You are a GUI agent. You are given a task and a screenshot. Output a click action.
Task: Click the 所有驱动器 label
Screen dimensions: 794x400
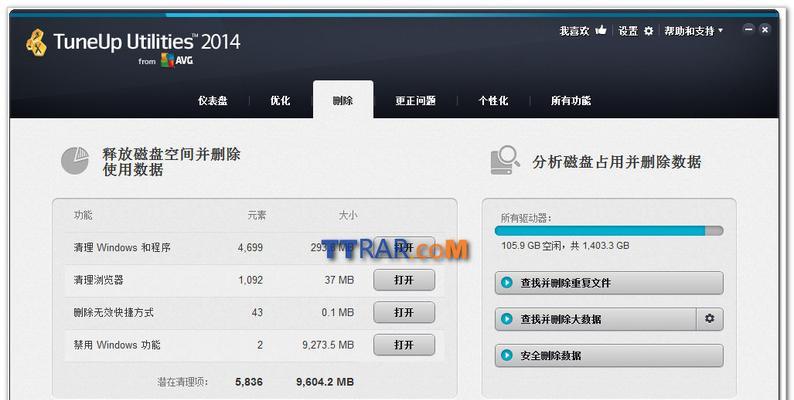click(526, 218)
